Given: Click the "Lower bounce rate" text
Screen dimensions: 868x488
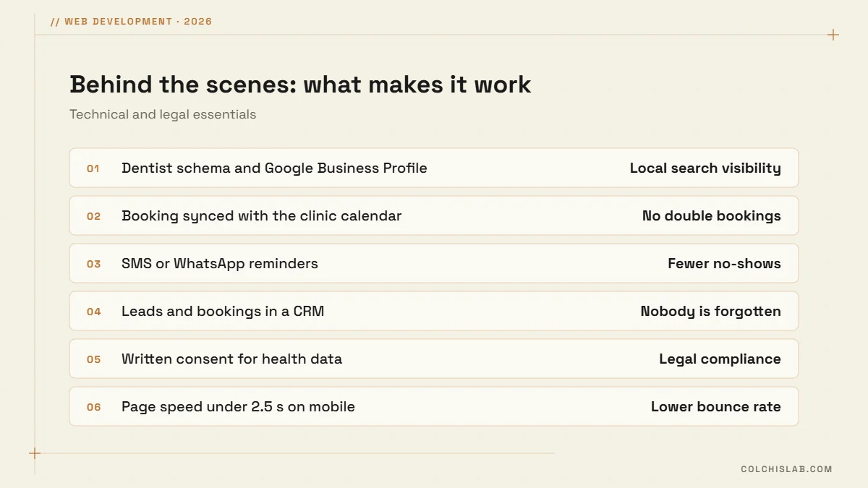Looking at the screenshot, I should 715,407.
